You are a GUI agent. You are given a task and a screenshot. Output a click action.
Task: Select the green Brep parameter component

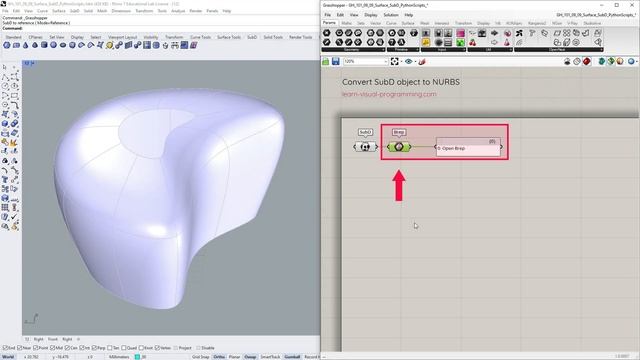point(399,147)
